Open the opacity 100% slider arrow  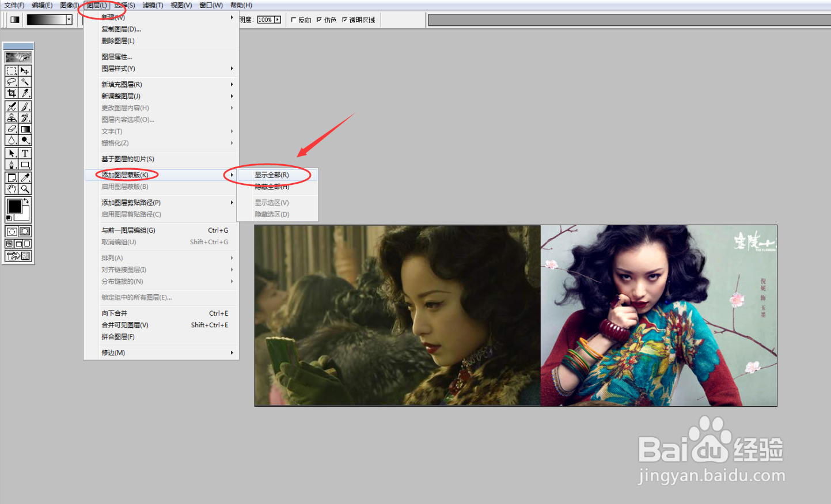[278, 20]
